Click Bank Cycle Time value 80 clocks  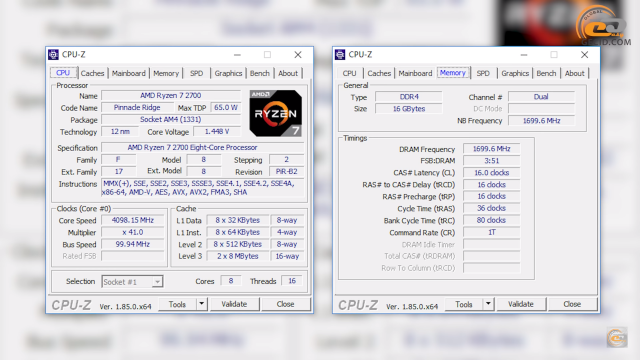click(492, 220)
